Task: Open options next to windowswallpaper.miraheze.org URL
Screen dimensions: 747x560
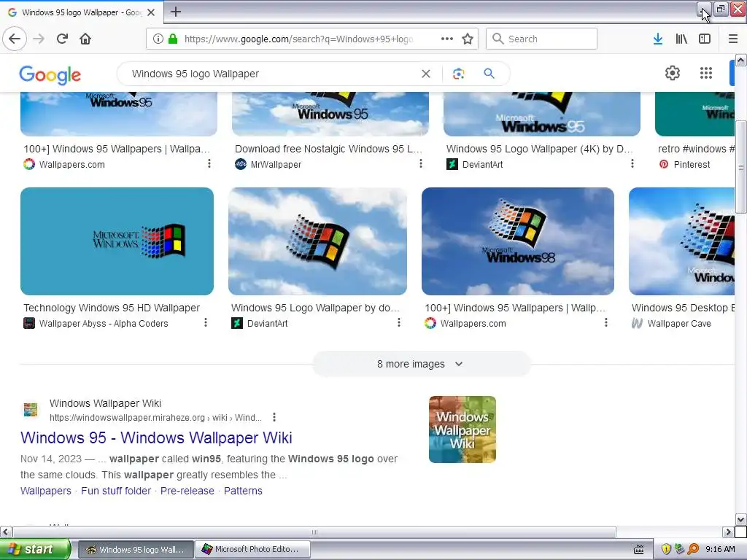Action: pos(274,417)
